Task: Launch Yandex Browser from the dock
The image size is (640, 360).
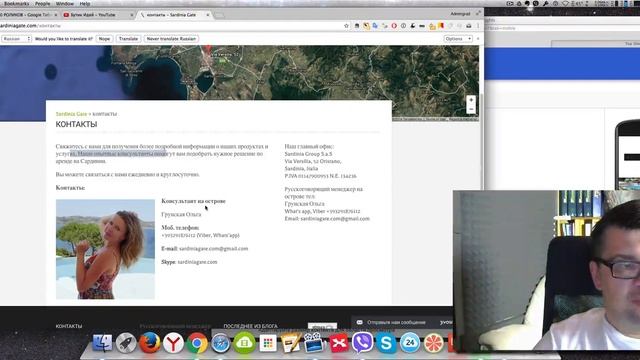Action: [173, 343]
